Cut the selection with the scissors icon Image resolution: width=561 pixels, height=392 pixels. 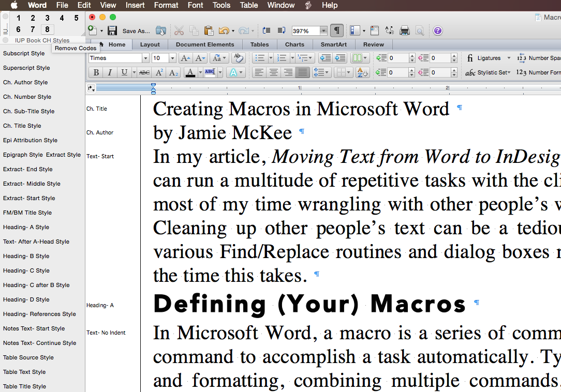(x=179, y=31)
